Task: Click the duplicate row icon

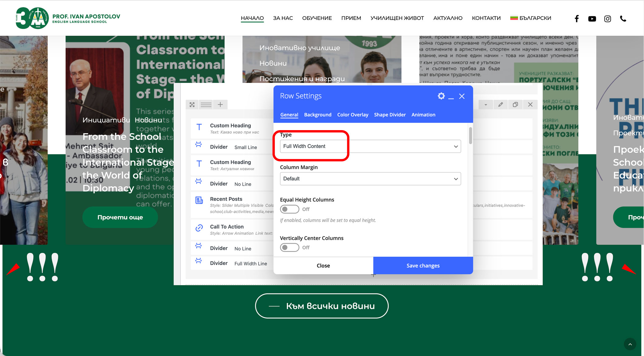Action: (515, 105)
